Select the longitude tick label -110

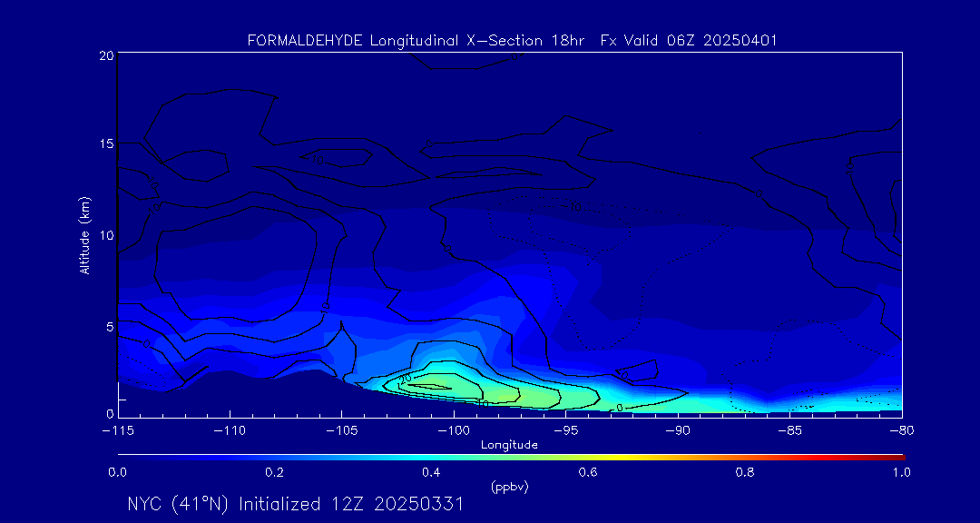230,431
